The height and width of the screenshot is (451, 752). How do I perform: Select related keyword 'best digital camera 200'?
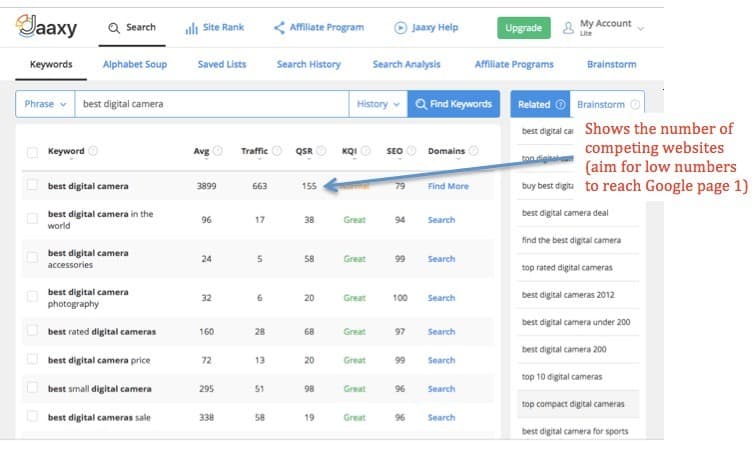(564, 349)
